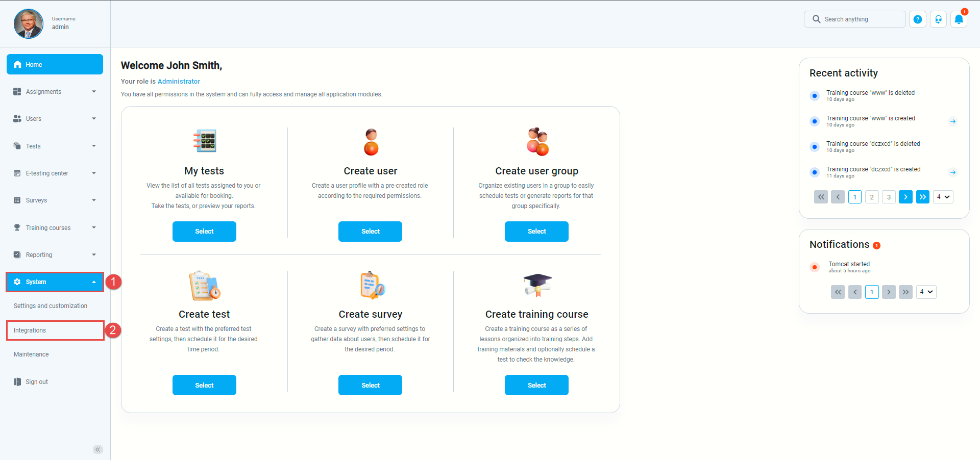Go to last page of Recent activity
Viewport: 980px width, 460px height.
point(923,197)
